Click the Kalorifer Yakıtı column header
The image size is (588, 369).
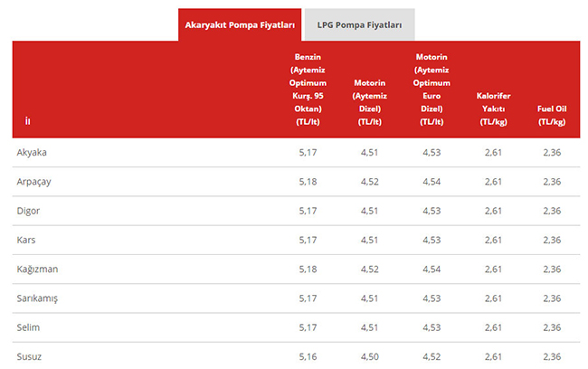pyautogui.click(x=493, y=108)
